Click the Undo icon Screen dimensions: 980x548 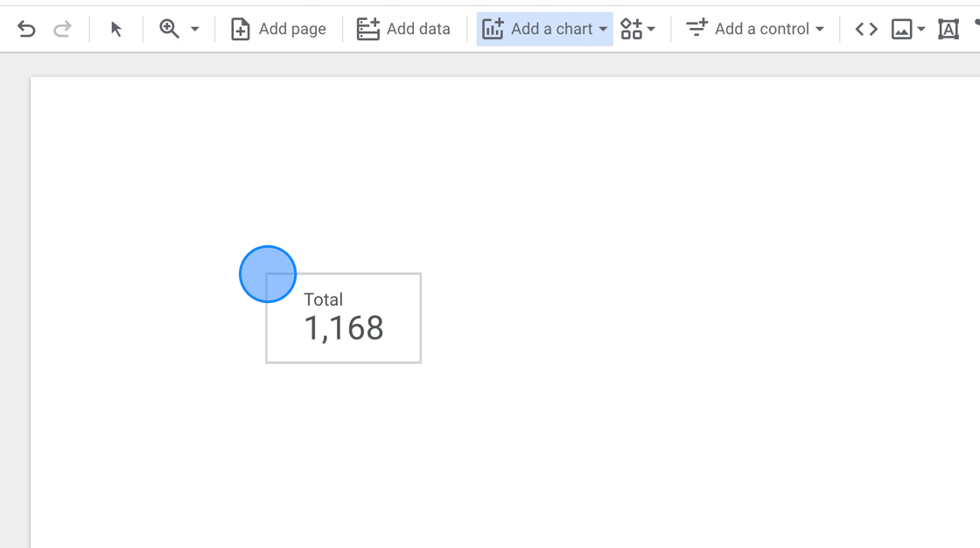26,28
